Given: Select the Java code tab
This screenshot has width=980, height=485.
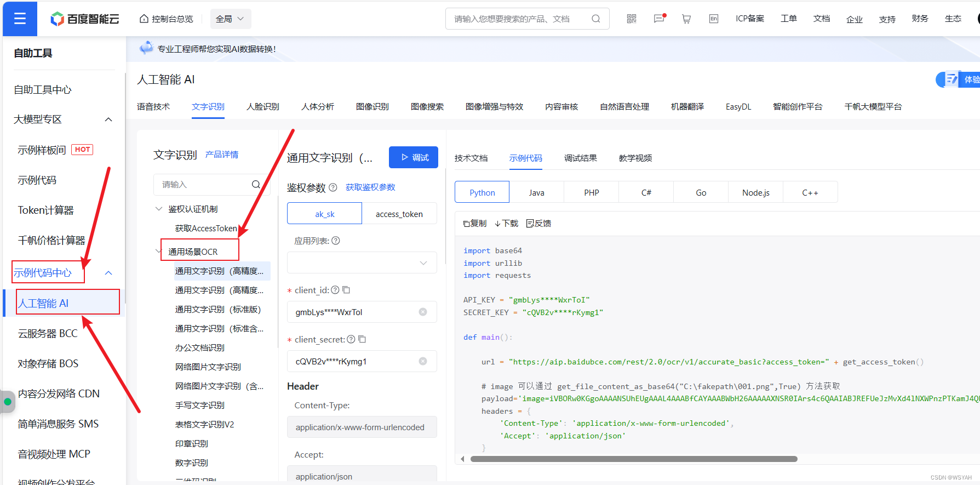Looking at the screenshot, I should click(x=537, y=192).
